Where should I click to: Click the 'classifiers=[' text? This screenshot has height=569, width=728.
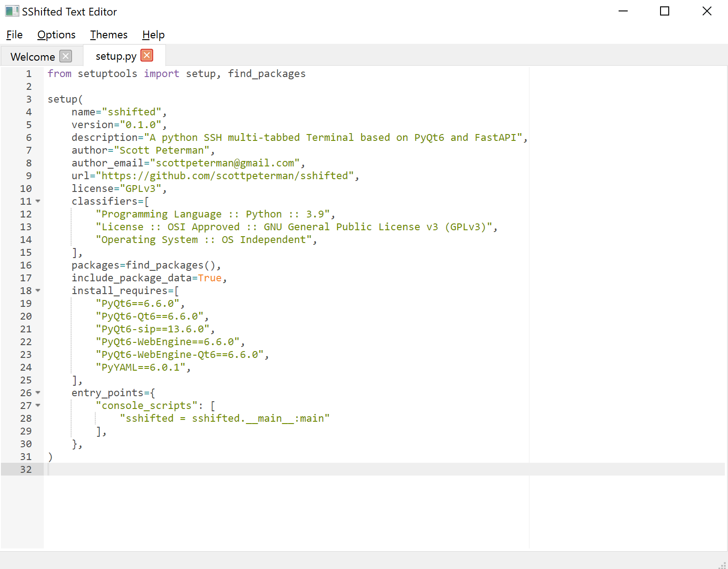pyautogui.click(x=110, y=201)
